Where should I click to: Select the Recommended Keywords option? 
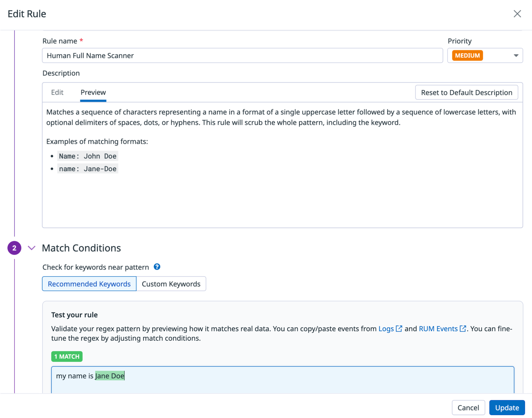point(89,284)
